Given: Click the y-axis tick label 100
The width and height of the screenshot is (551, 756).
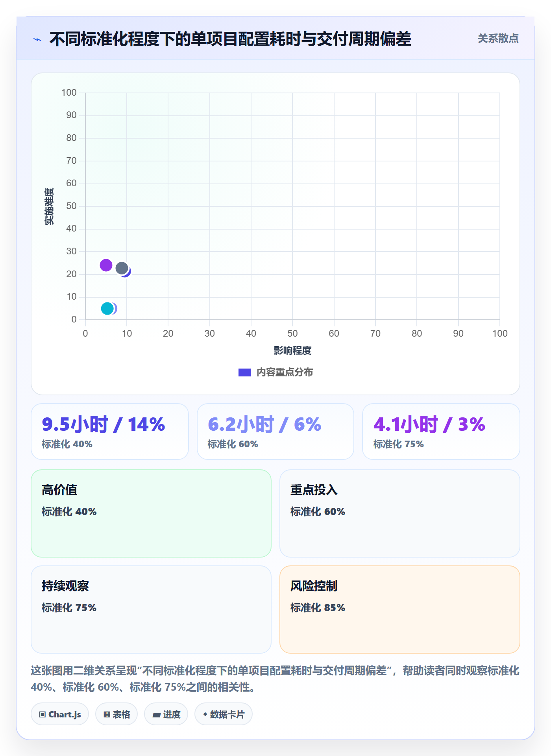Looking at the screenshot, I should coord(69,93).
